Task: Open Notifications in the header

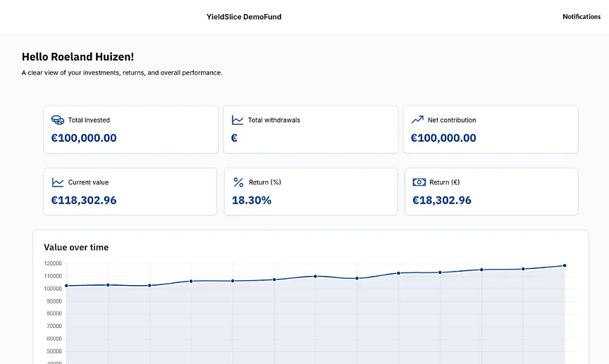Action: [x=582, y=17]
